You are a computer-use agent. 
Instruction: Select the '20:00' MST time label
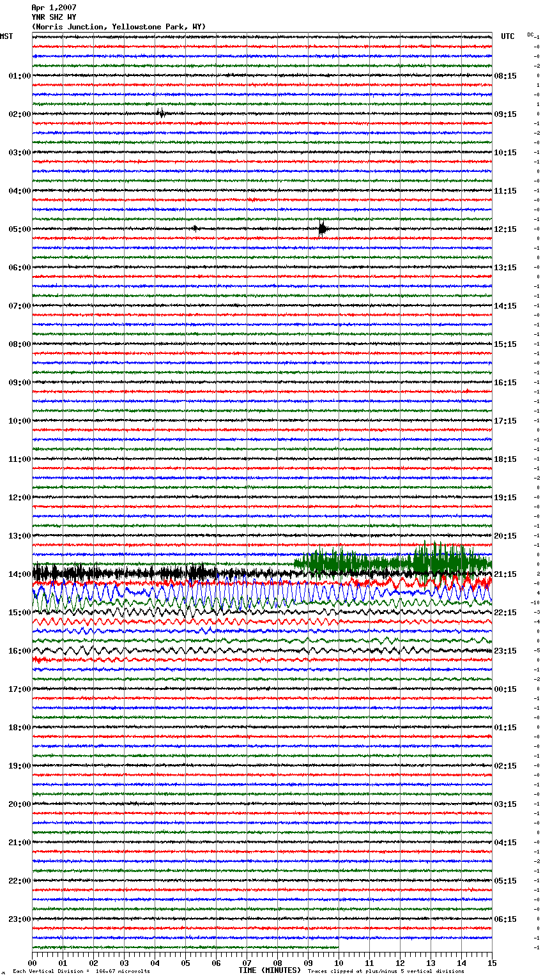(x=20, y=804)
